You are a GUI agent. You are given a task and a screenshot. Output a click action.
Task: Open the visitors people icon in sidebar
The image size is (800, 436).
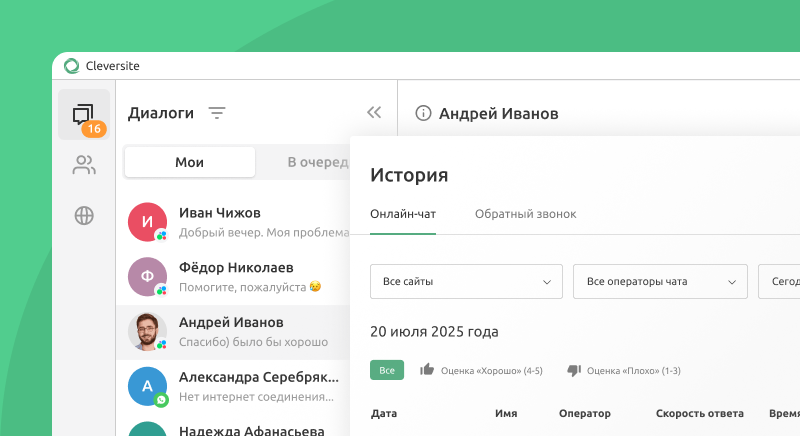84,165
